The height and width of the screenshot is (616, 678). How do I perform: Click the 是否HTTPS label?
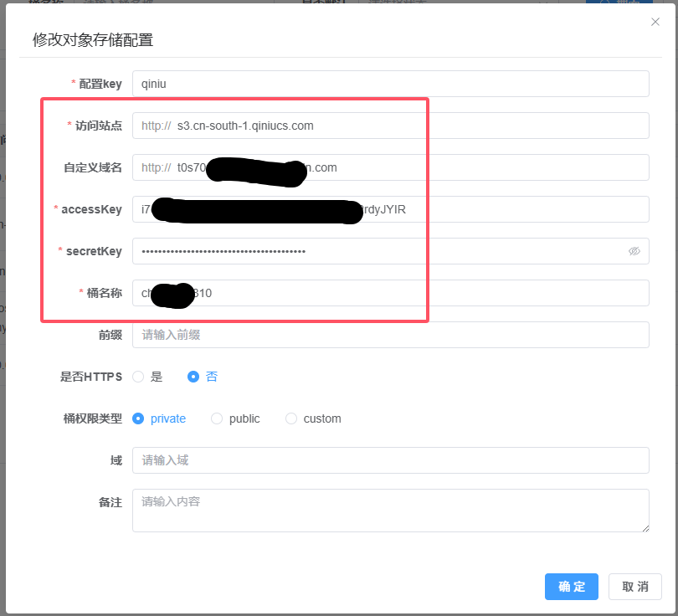click(91, 377)
